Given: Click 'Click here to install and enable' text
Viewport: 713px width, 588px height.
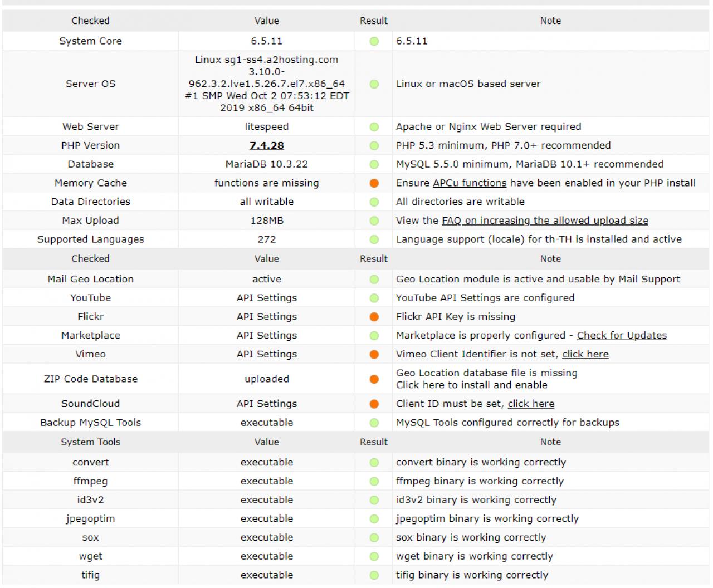Looking at the screenshot, I should click(471, 385).
